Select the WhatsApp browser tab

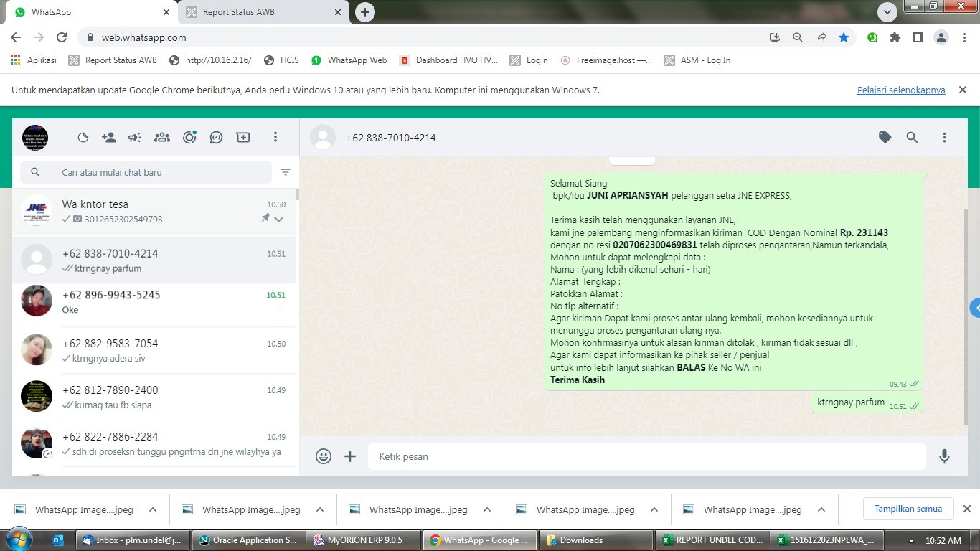click(90, 12)
